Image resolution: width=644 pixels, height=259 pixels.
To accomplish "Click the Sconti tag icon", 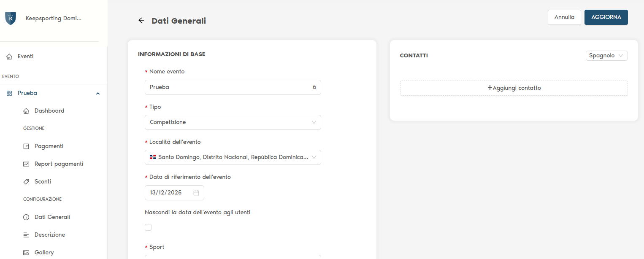I will [x=26, y=182].
